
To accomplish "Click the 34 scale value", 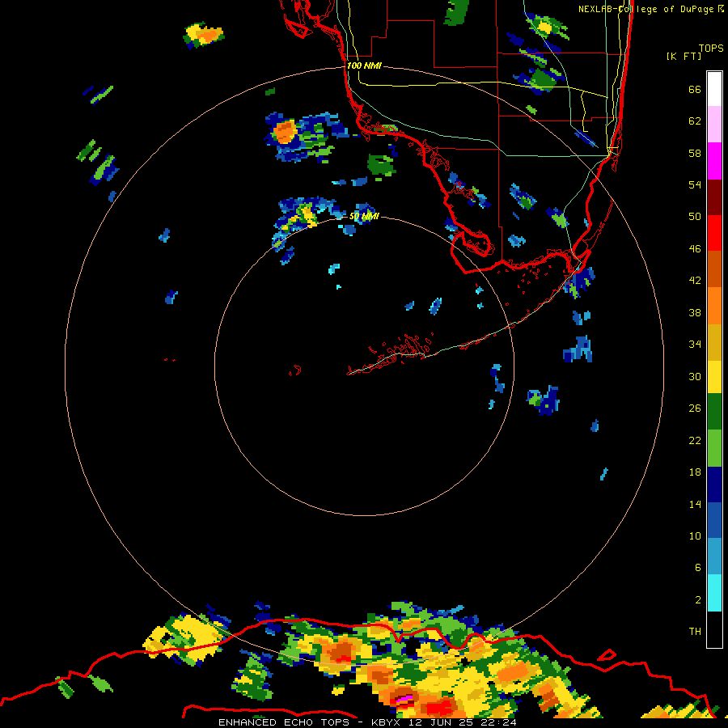I will click(695, 345).
